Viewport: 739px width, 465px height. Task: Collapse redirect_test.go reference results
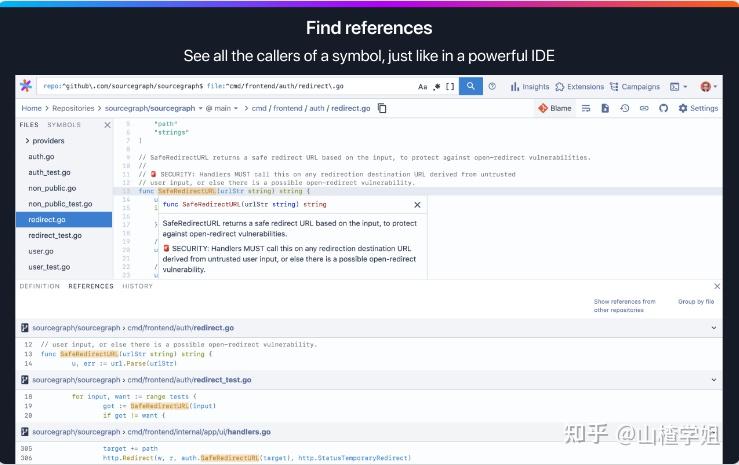click(x=714, y=380)
